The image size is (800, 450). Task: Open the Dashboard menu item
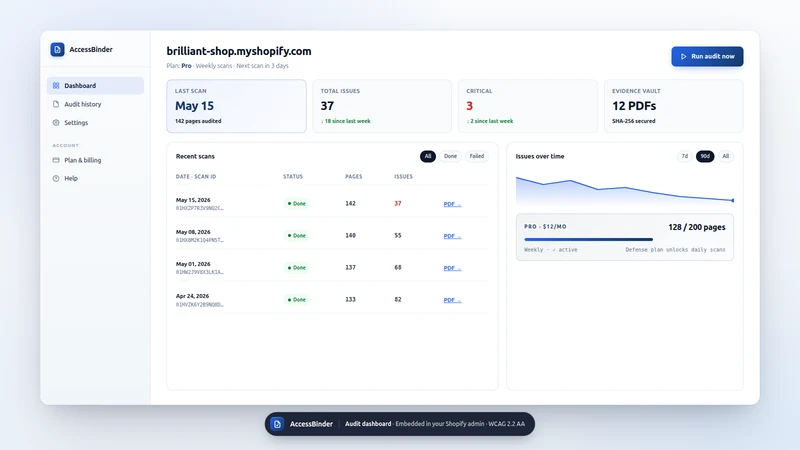click(95, 86)
